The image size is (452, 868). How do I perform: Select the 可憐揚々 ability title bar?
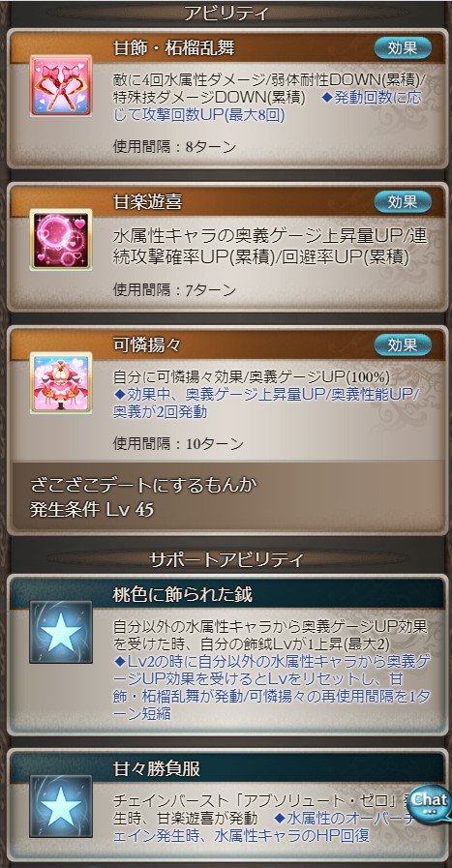pos(227,345)
